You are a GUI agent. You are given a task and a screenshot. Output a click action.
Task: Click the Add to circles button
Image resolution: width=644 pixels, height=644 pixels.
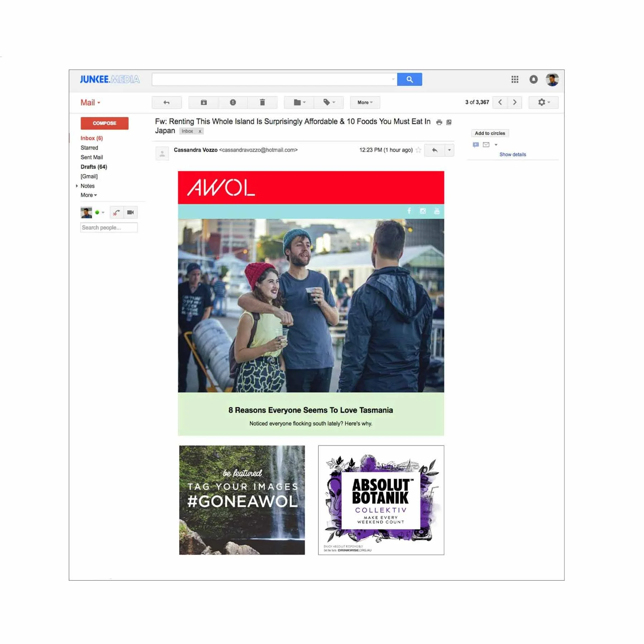[x=490, y=133]
